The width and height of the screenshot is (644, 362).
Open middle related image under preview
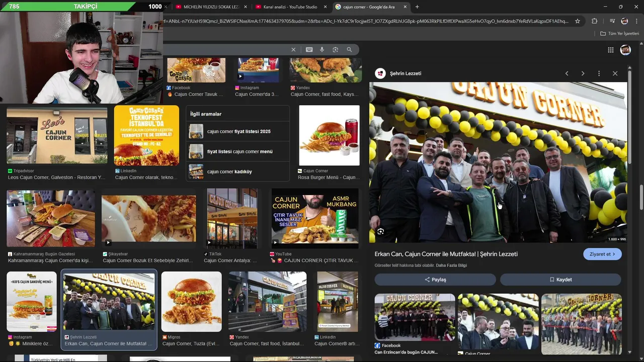pyautogui.click(x=498, y=322)
